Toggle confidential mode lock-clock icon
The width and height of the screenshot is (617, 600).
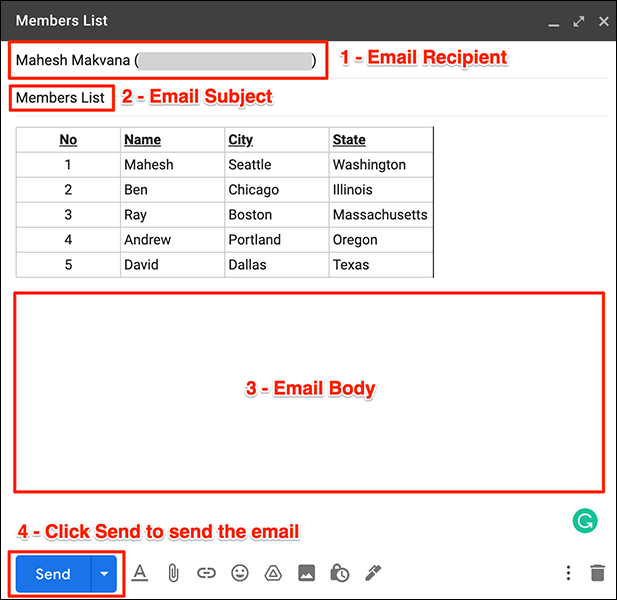[340, 573]
